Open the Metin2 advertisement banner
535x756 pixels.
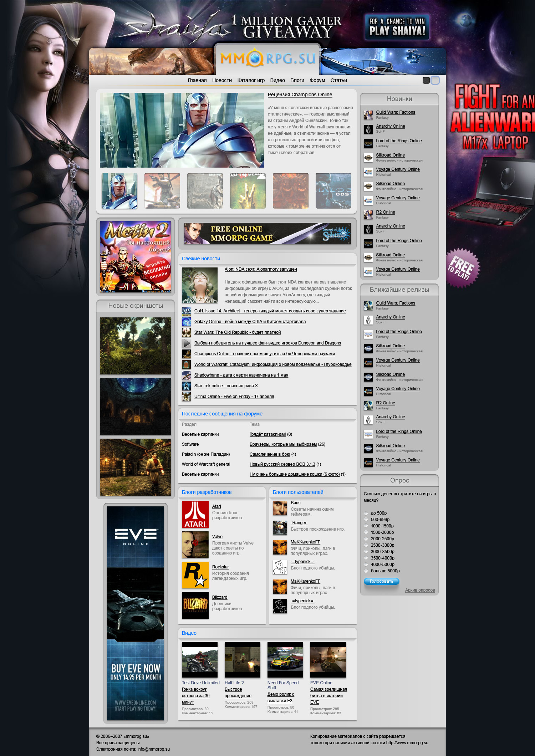[x=136, y=257]
